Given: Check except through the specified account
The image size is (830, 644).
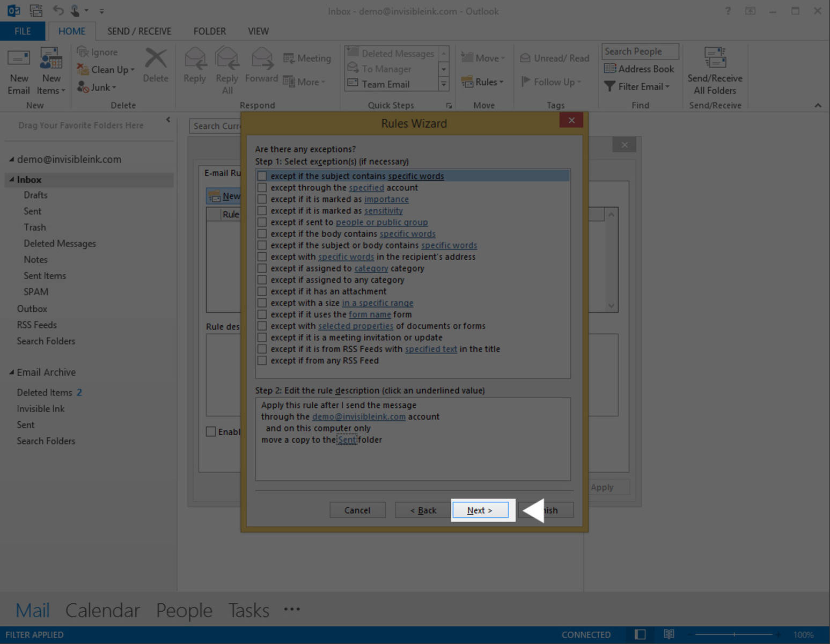Looking at the screenshot, I should point(262,188).
